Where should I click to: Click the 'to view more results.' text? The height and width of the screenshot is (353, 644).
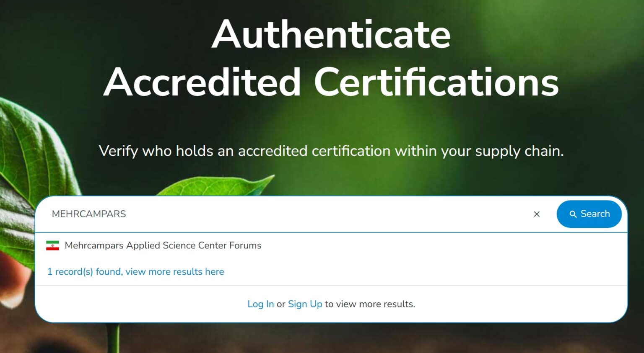(x=370, y=304)
